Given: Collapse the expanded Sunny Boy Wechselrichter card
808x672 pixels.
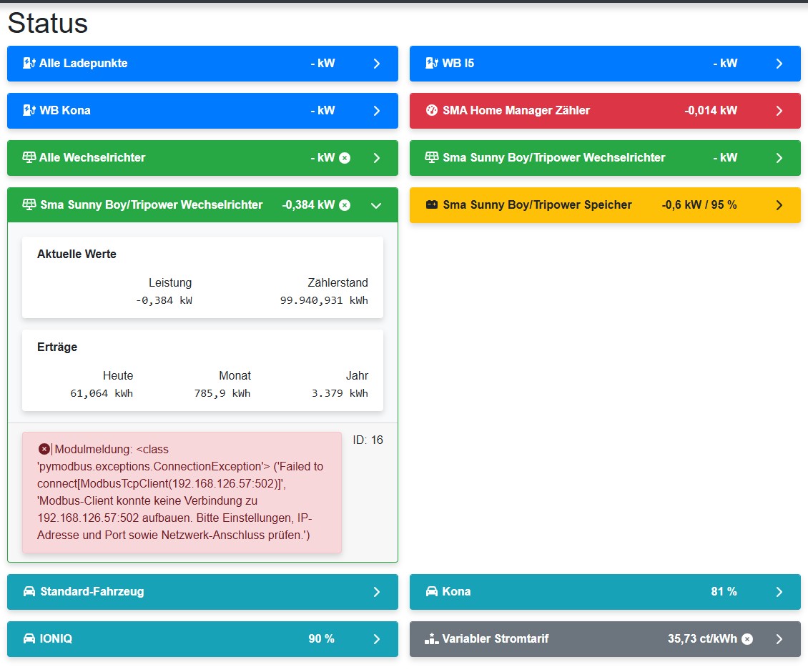Looking at the screenshot, I should 377,205.
